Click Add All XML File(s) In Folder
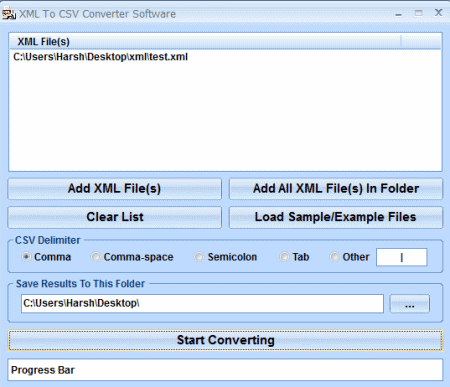The width and height of the screenshot is (450, 387). tap(336, 189)
